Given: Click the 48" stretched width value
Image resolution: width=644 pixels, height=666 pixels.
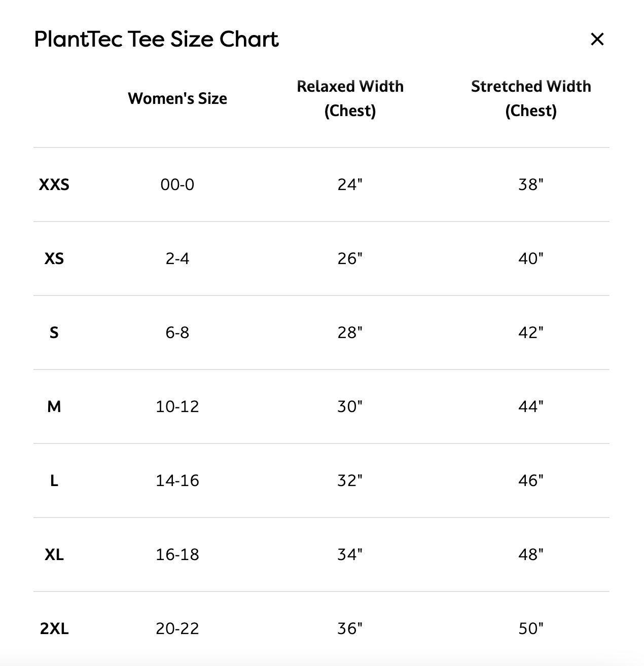Looking at the screenshot, I should click(x=531, y=554).
